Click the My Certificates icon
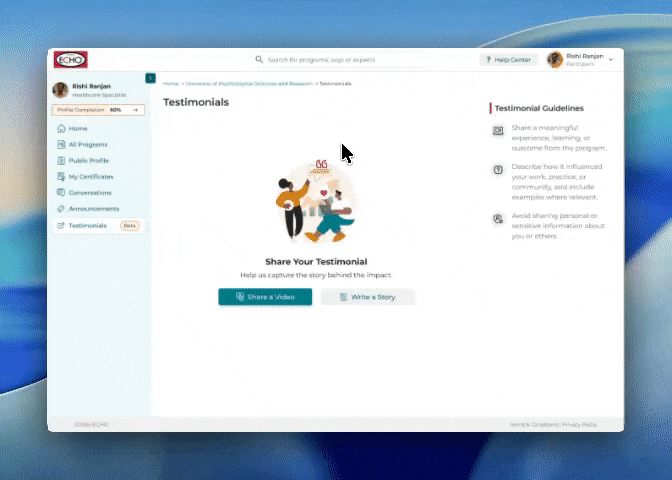The height and width of the screenshot is (480, 672). [x=61, y=177]
